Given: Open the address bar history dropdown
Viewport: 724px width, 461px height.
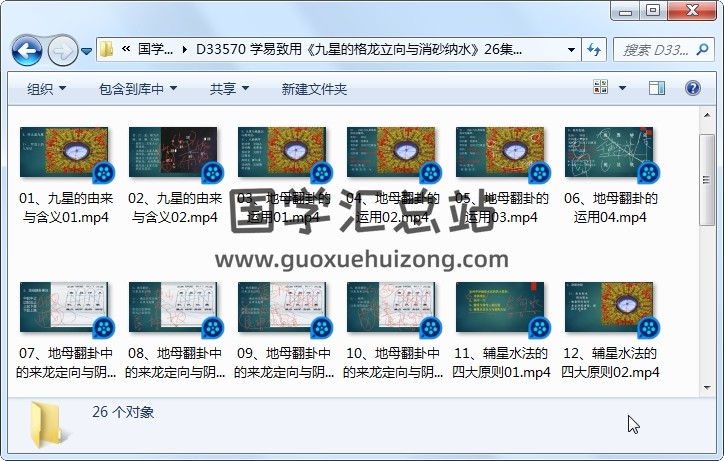Looking at the screenshot, I should point(571,49).
